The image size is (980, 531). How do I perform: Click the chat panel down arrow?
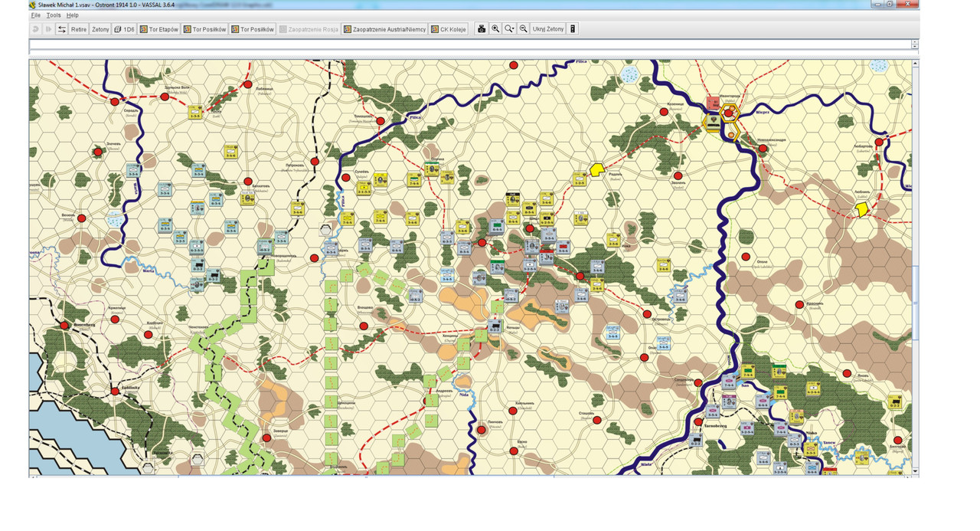tap(915, 48)
